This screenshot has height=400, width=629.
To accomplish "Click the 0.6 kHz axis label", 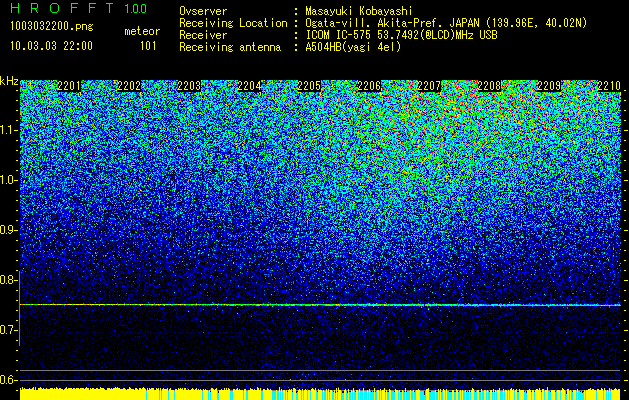I will click(8, 380).
